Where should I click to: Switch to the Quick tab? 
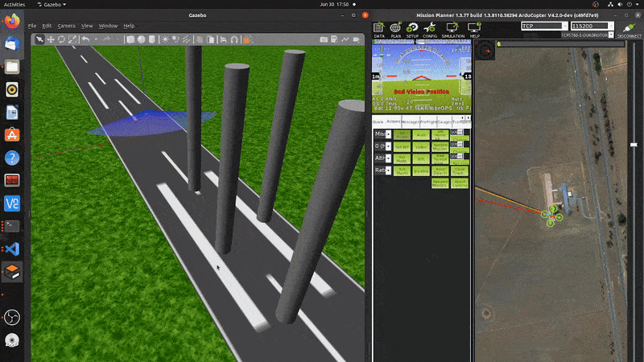pos(378,121)
